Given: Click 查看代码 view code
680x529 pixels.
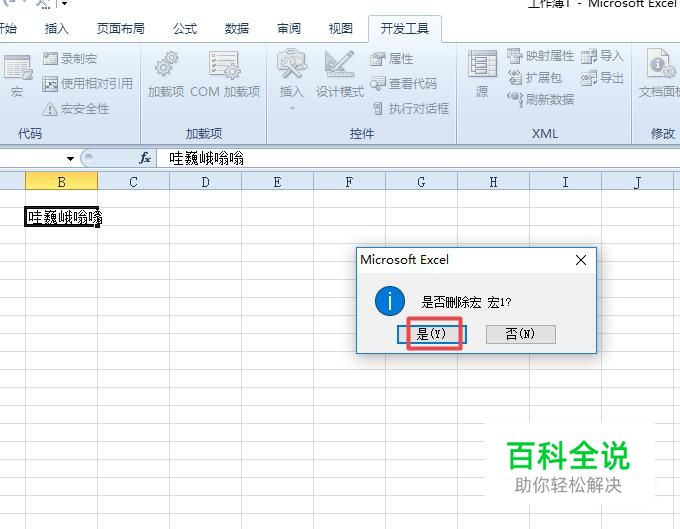Looking at the screenshot, I should pos(404,83).
